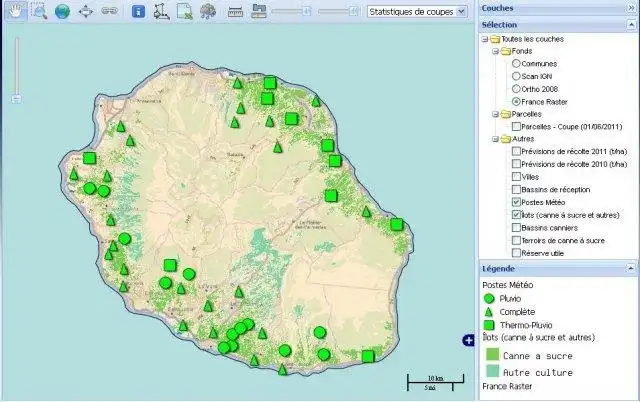Click the Réserve utile label

pyautogui.click(x=542, y=253)
